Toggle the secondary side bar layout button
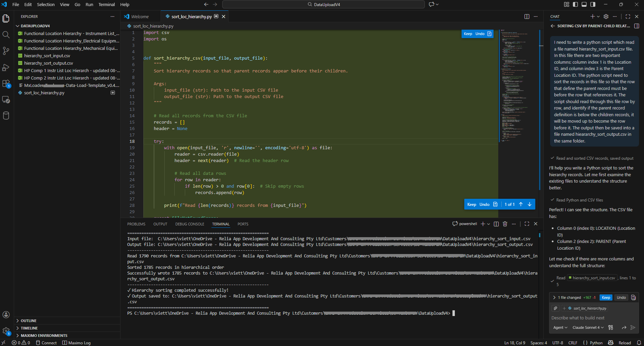The width and height of the screenshot is (644, 346). 593,4
